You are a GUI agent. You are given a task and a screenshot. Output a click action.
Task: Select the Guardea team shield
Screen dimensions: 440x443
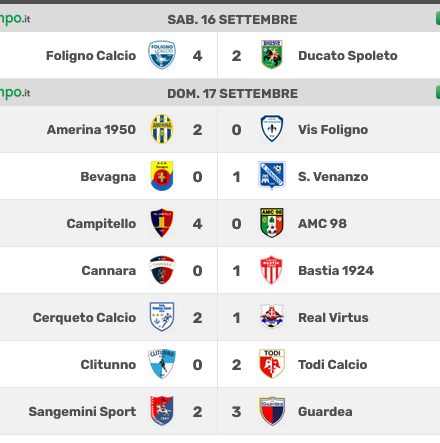coord(272,411)
